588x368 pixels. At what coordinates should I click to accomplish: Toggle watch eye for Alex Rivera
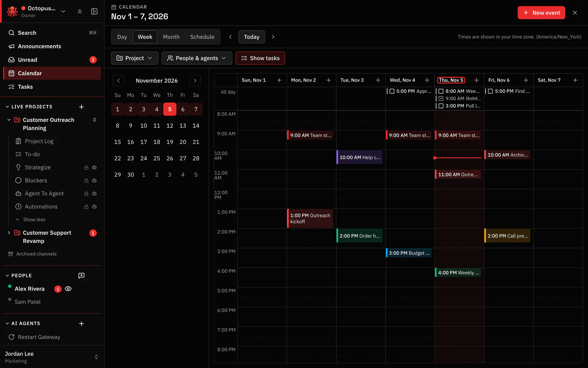(68, 289)
